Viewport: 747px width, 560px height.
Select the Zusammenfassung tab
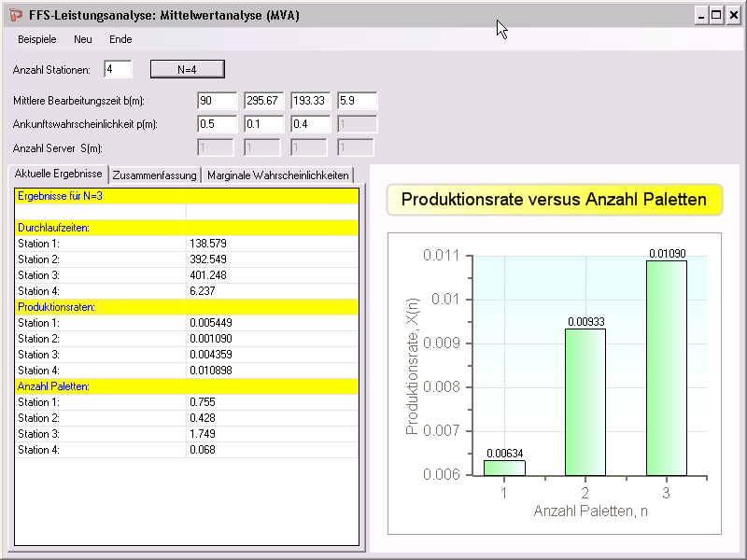click(155, 175)
